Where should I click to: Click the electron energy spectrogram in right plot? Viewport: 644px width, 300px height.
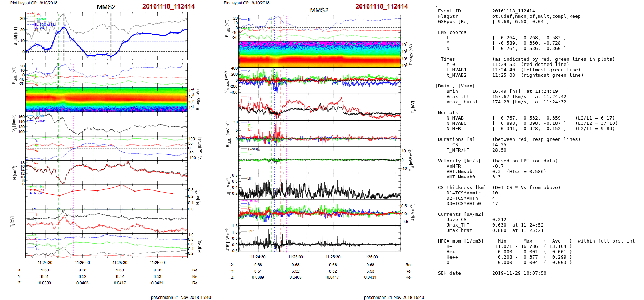pos(319,54)
